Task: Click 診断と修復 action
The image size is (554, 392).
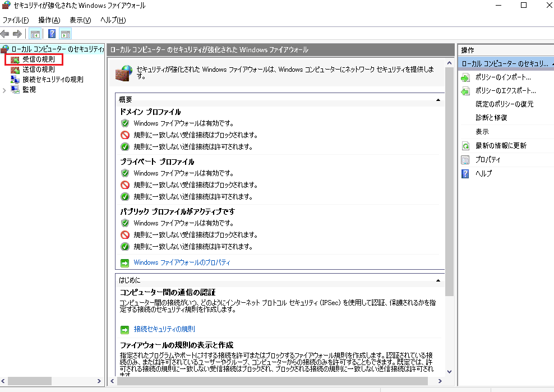Action: (x=491, y=118)
